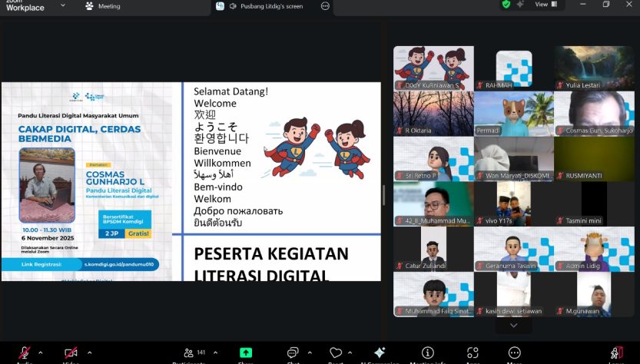Open the Apps icon
The width and height of the screenshot is (640, 364).
(x=473, y=352)
